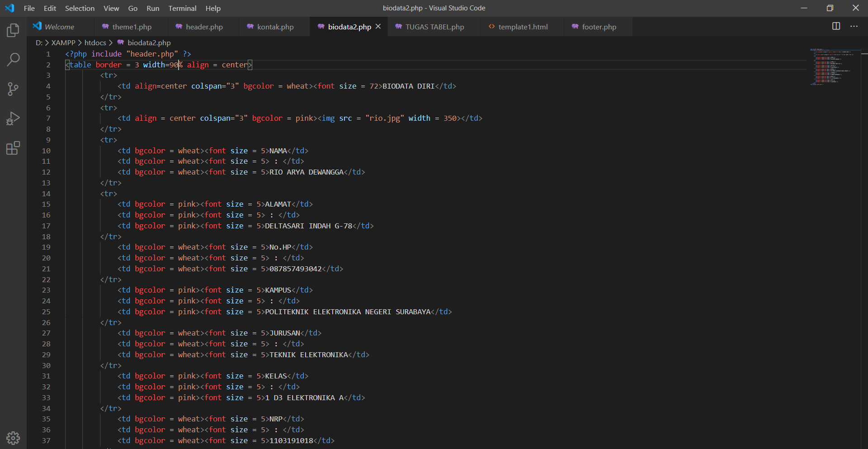Open the File menu
This screenshot has width=868, height=449.
pyautogui.click(x=29, y=8)
